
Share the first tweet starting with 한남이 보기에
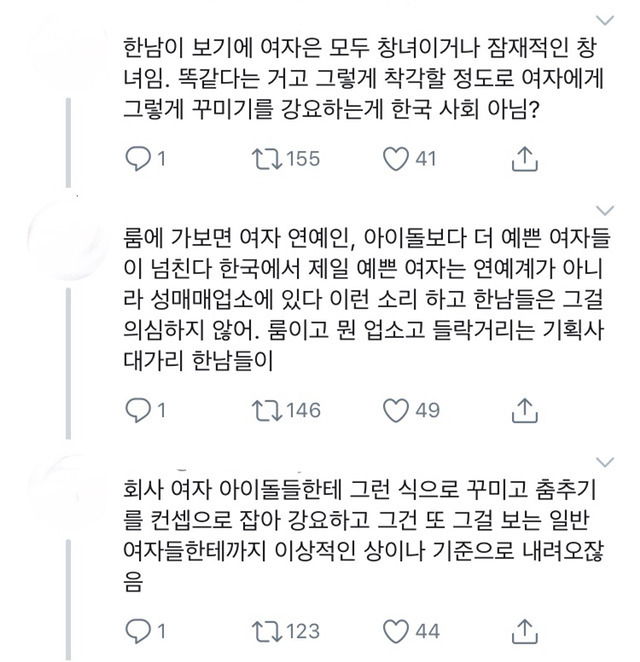tap(525, 158)
